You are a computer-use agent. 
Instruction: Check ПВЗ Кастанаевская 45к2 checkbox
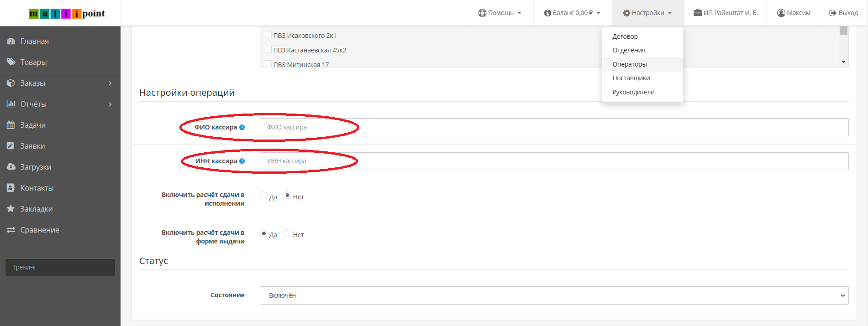(x=268, y=49)
